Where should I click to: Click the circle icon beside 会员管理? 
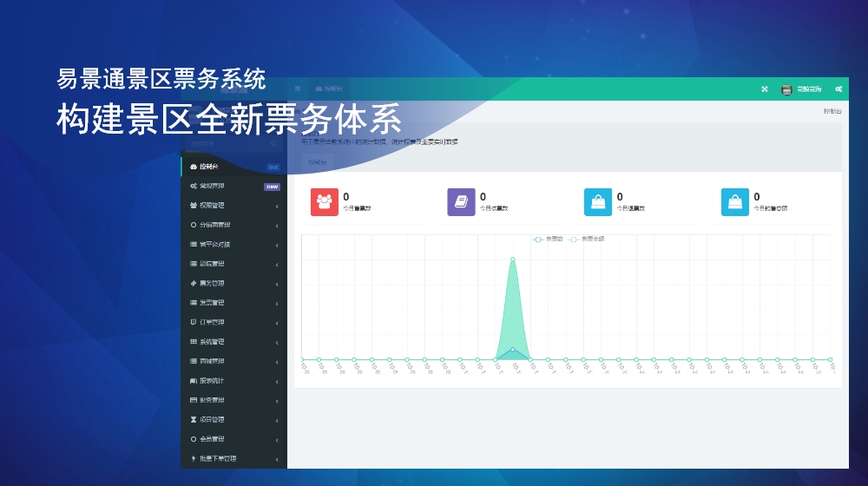(194, 439)
